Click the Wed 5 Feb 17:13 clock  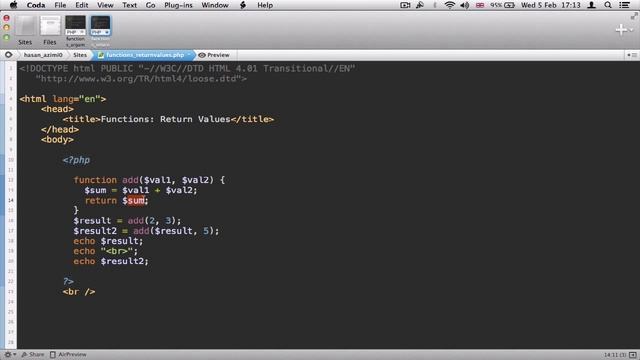(x=550, y=5)
